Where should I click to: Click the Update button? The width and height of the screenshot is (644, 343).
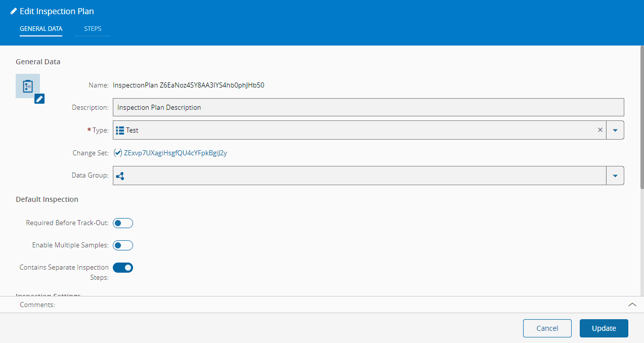[x=604, y=328]
